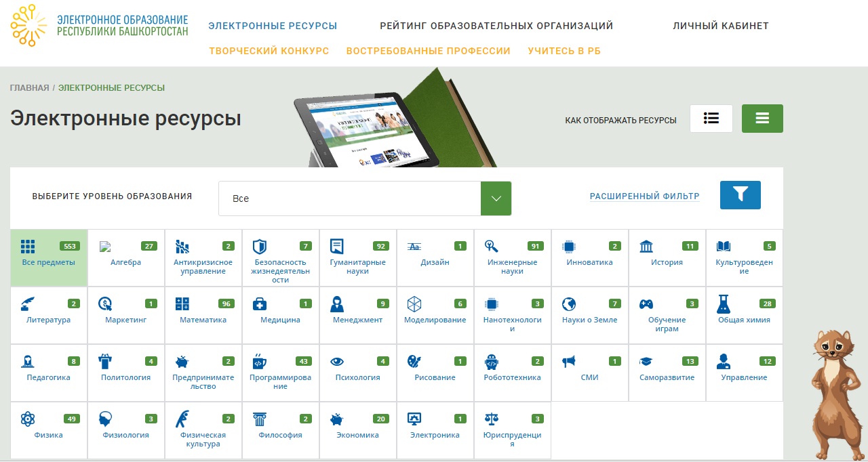Go to 'Личный кабинет' menu item

720,26
